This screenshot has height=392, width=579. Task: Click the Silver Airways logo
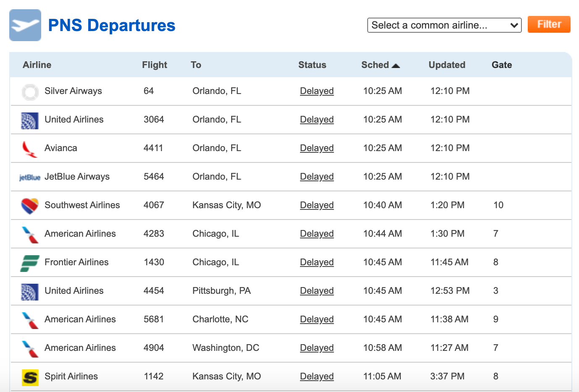pos(30,92)
